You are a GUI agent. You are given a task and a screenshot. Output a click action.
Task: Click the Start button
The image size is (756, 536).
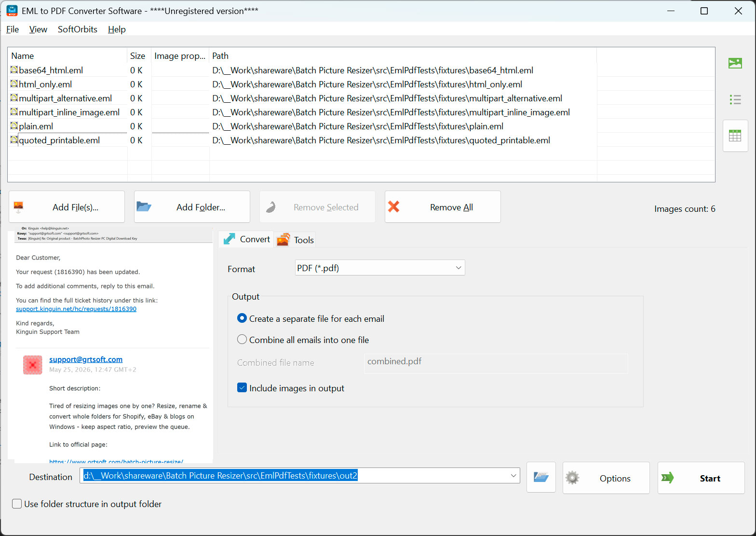click(x=701, y=478)
